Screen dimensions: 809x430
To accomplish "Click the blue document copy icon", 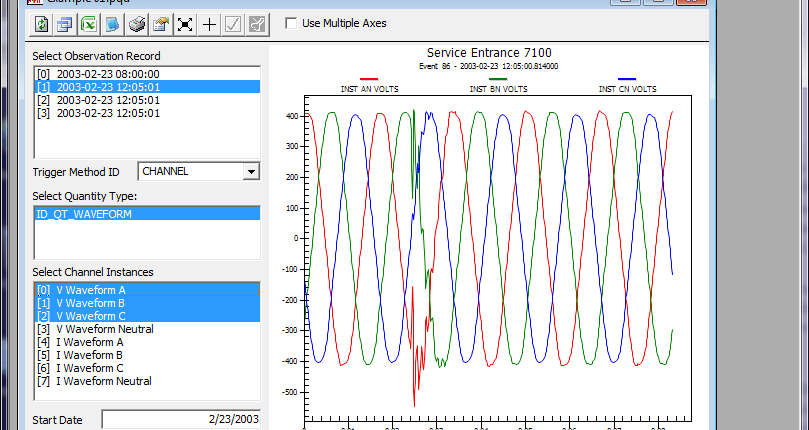I will (113, 23).
